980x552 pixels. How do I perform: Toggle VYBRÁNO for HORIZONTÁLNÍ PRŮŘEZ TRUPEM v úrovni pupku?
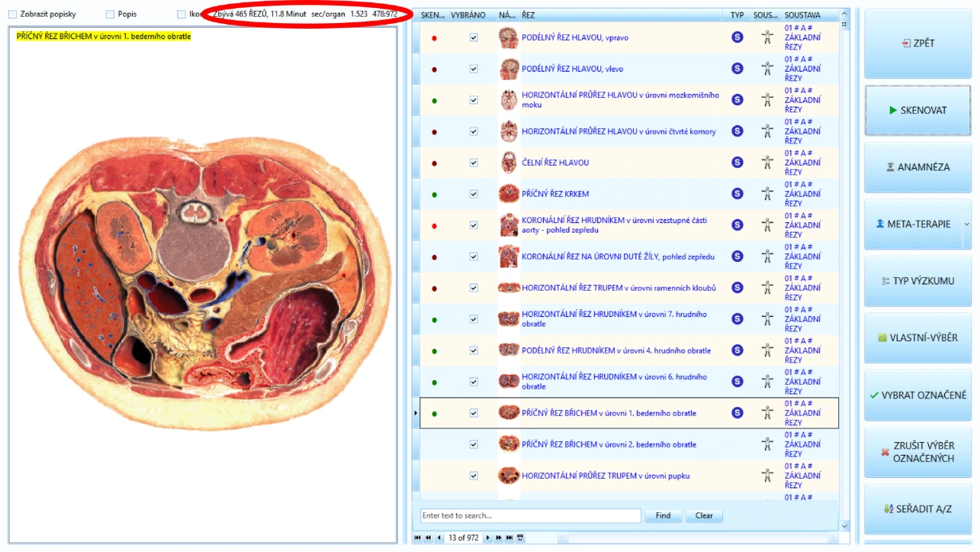474,476
